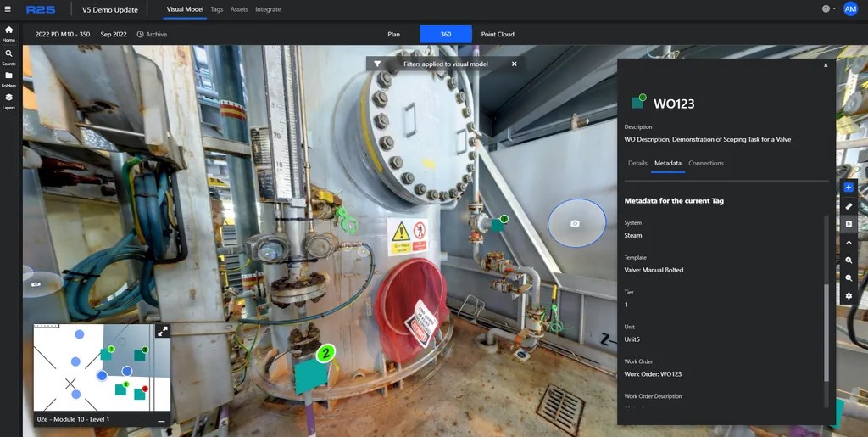The height and width of the screenshot is (437, 868).
Task: Toggle the tag details panel tool
Action: click(849, 224)
